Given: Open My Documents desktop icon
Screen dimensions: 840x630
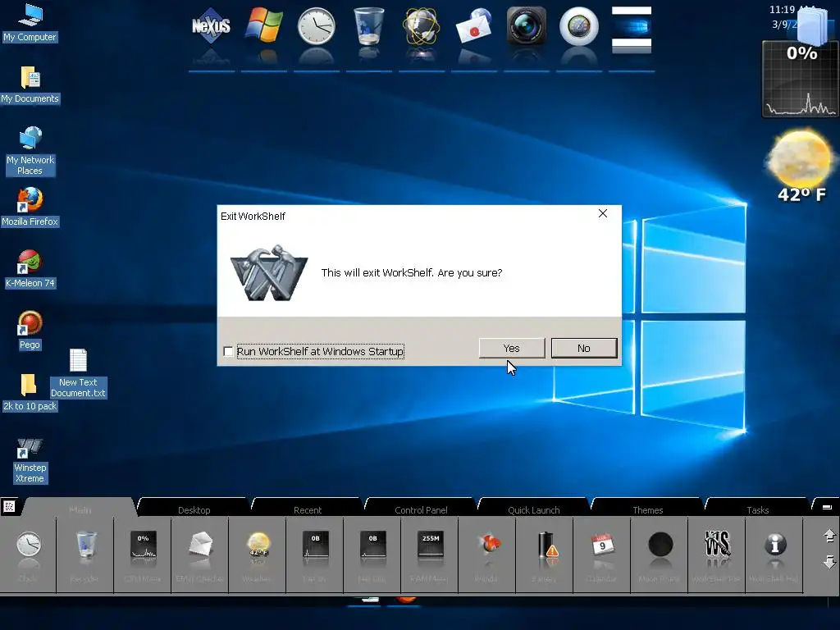Looking at the screenshot, I should pos(30,84).
